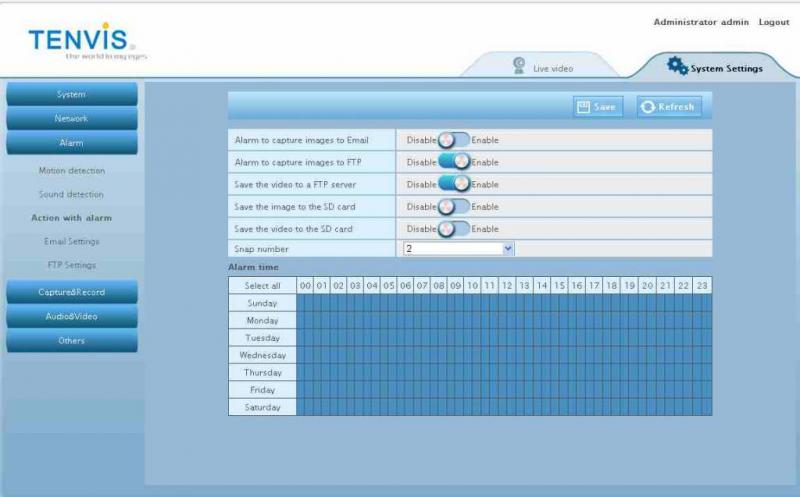
Task: Click the TENVIS logo
Action: 80,41
